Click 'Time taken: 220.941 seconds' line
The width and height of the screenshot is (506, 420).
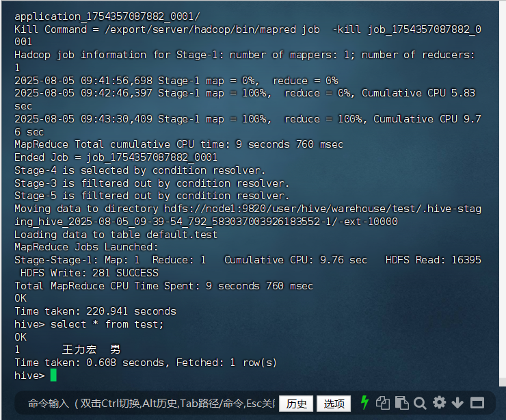coord(95,311)
